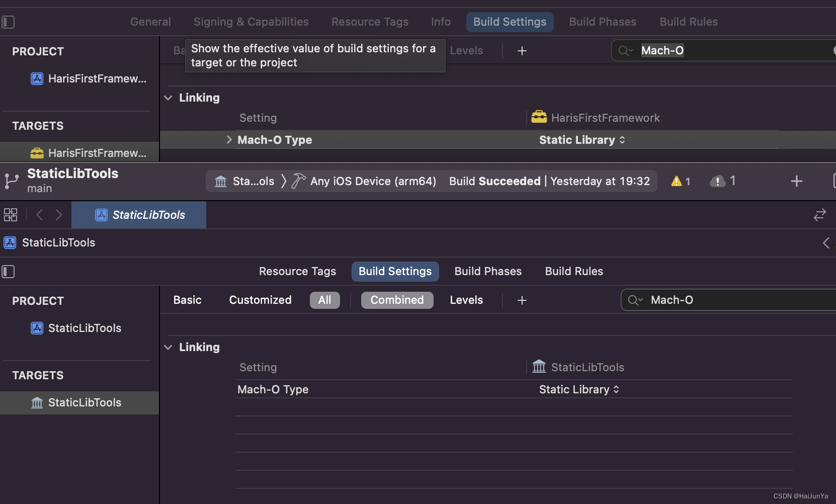Image resolution: width=836 pixels, height=504 pixels.
Task: Click the back chevron beside StaticLibTools path
Action: click(x=826, y=243)
